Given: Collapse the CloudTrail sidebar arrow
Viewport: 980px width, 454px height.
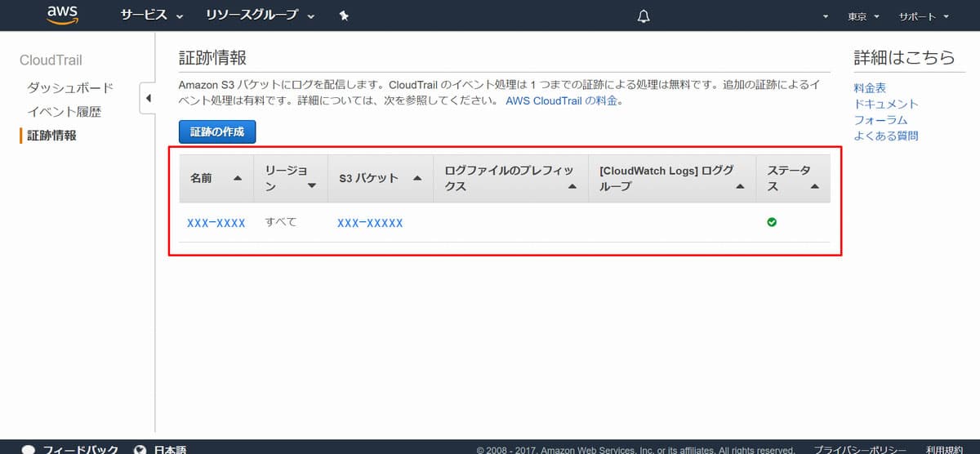Looking at the screenshot, I should click(x=148, y=99).
